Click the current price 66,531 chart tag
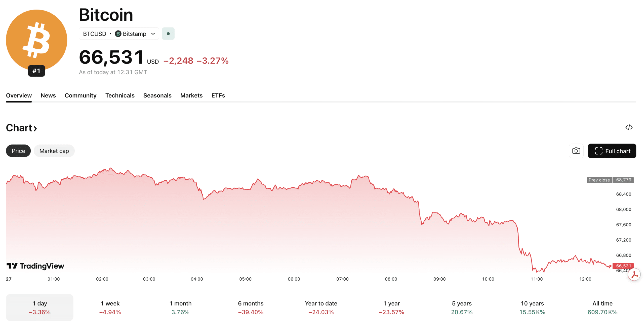644x326 pixels. (623, 266)
